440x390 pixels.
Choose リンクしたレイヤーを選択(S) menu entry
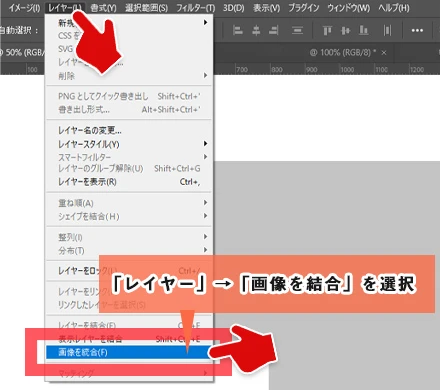click(x=129, y=305)
